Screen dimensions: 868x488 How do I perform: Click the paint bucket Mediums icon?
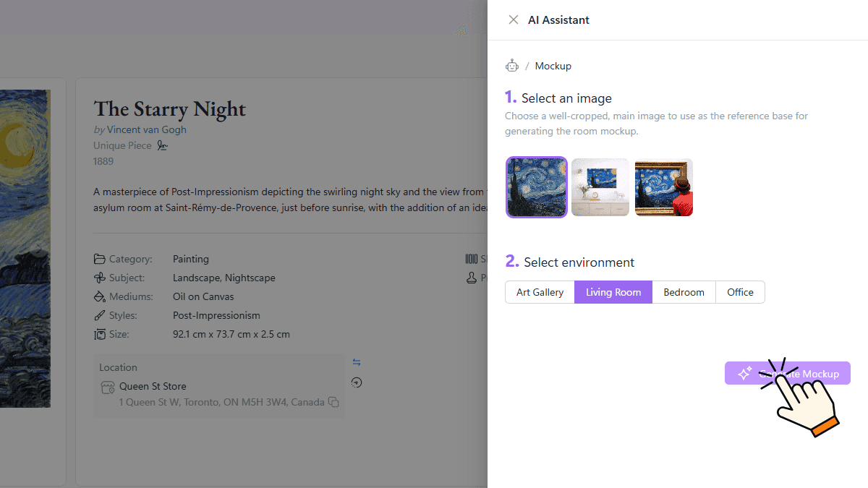pos(100,296)
